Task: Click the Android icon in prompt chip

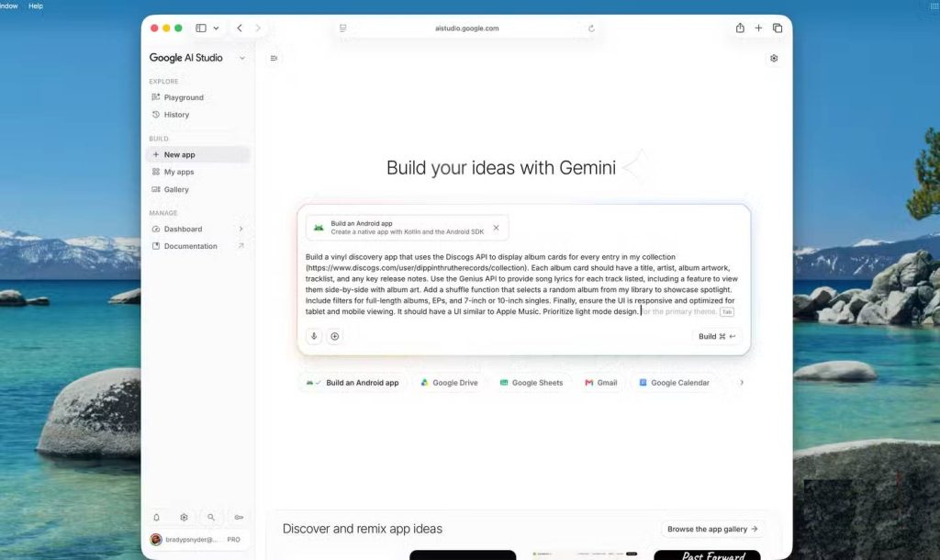Action: (319, 228)
